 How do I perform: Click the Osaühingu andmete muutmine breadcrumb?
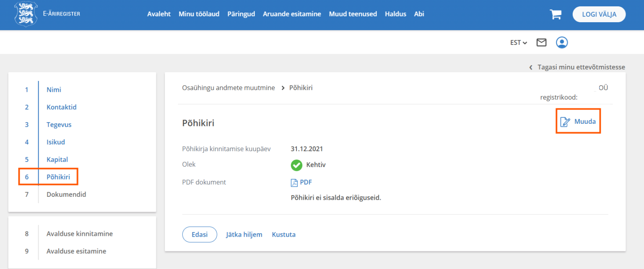point(229,88)
